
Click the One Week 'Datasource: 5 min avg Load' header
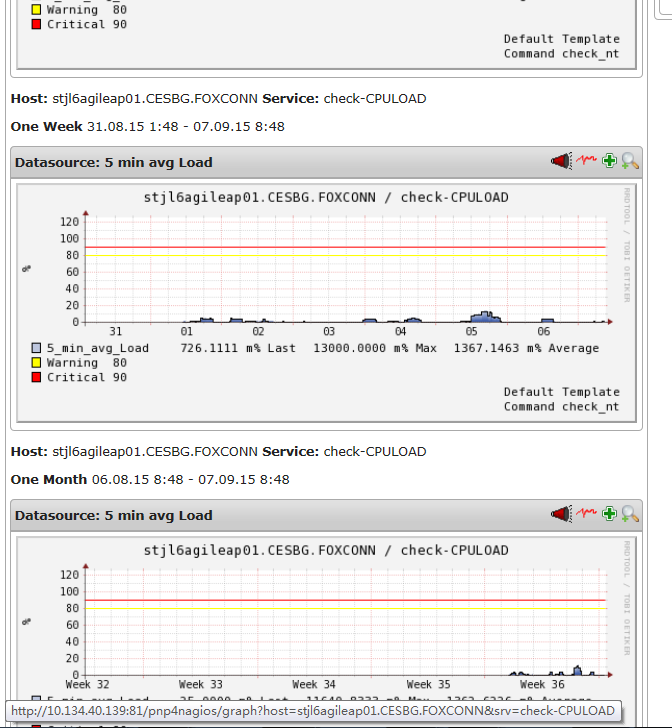[113, 162]
